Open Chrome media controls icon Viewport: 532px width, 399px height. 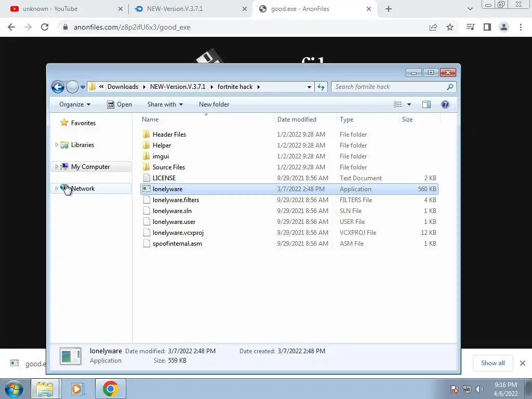coord(470,27)
